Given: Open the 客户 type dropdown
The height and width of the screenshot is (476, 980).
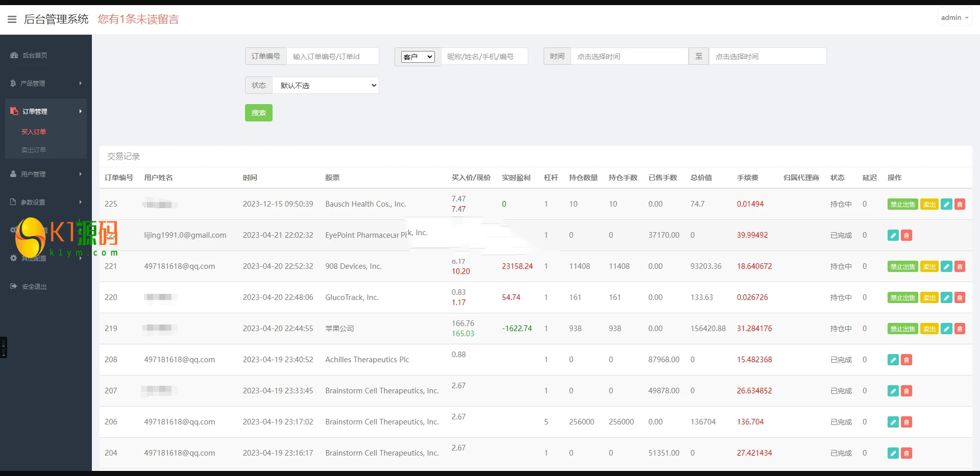Looking at the screenshot, I should pos(418,57).
